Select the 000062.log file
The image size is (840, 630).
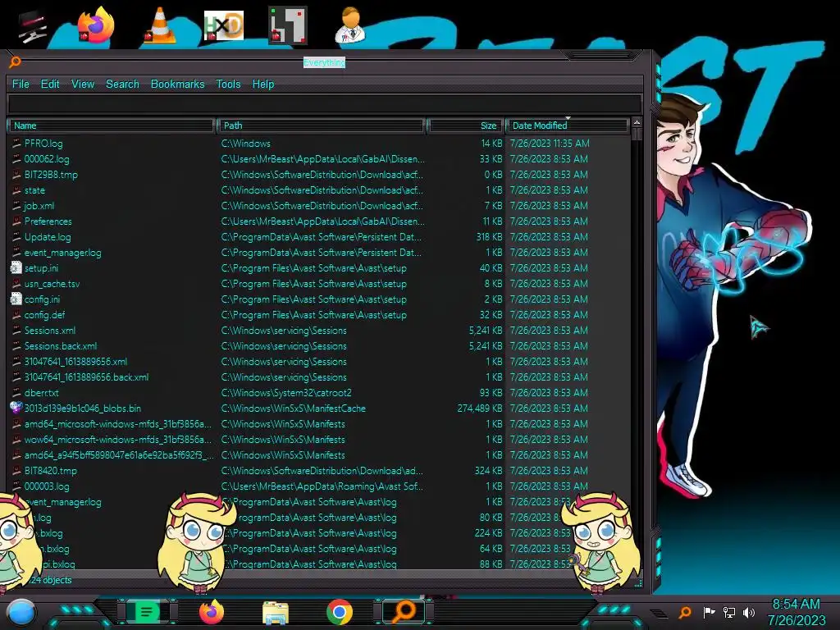[x=47, y=159]
